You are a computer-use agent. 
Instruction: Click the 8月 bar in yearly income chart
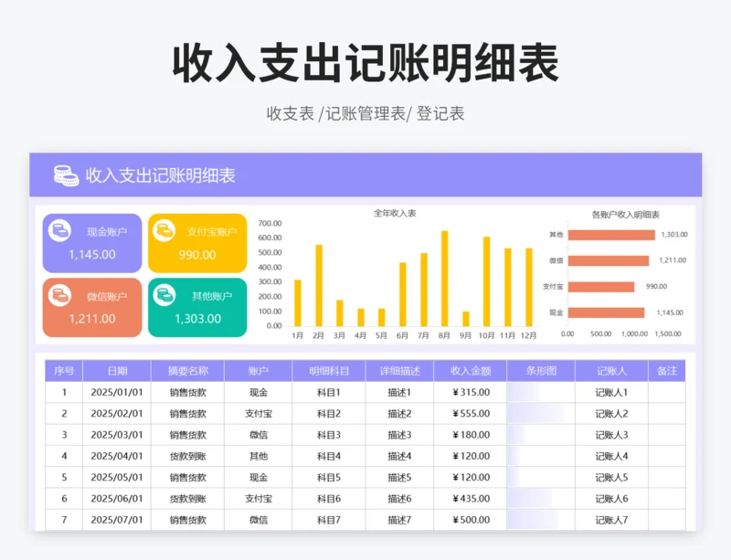click(x=445, y=279)
